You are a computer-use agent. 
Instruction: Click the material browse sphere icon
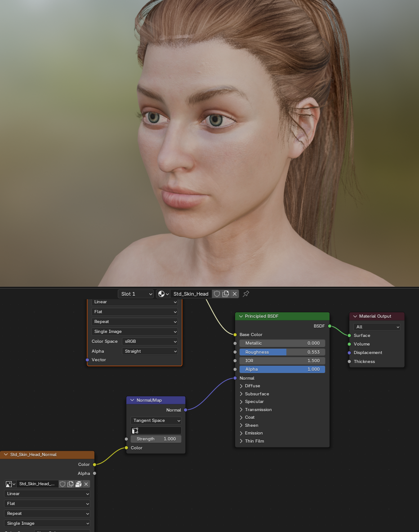(163, 294)
